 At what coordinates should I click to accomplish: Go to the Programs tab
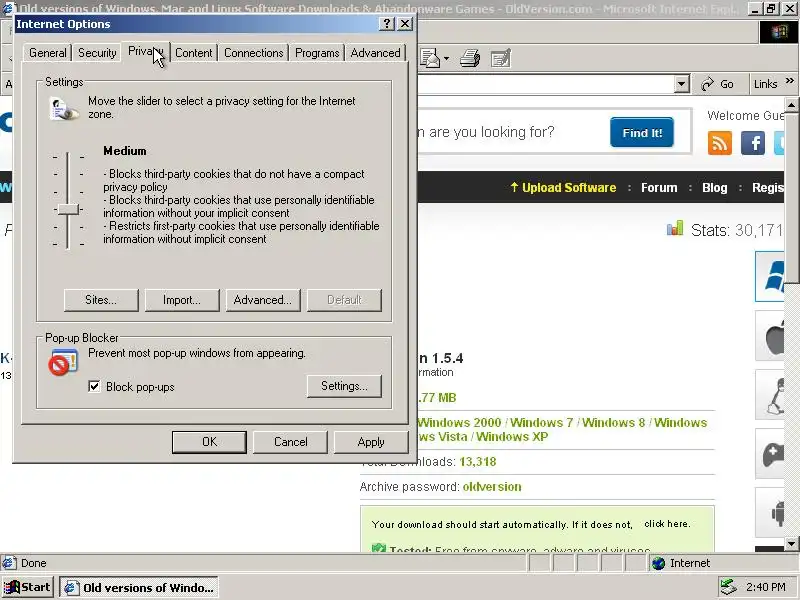317,53
